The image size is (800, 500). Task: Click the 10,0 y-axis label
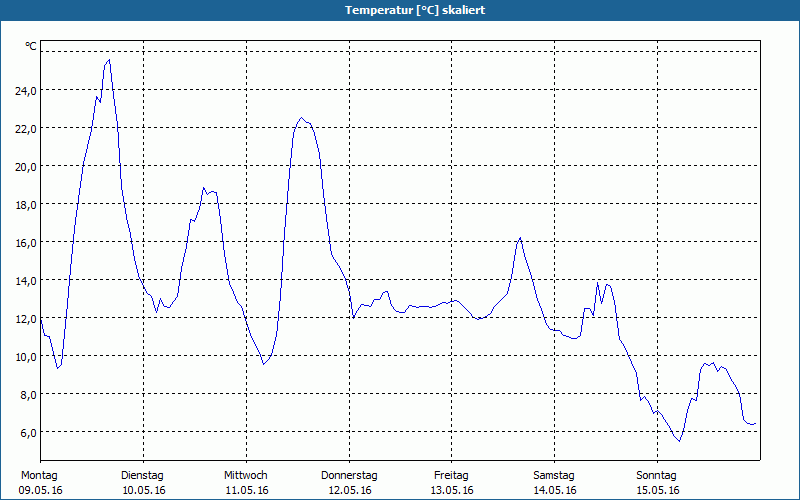click(x=26, y=357)
